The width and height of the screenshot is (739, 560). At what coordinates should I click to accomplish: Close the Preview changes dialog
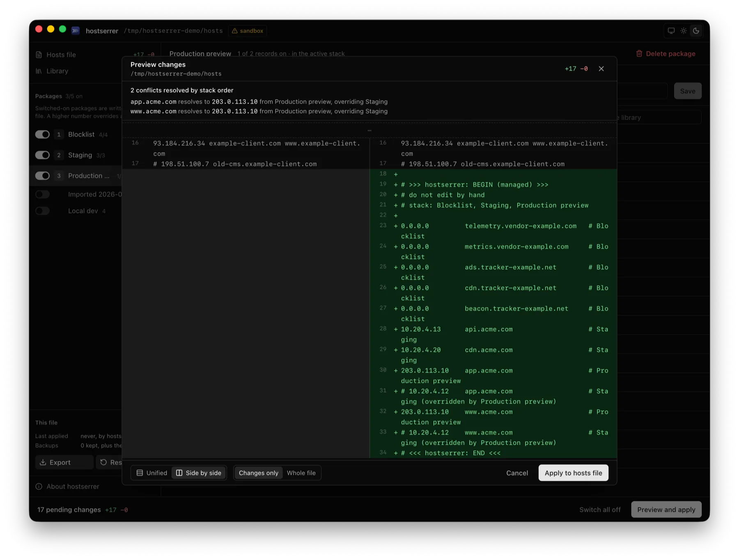coord(601,69)
